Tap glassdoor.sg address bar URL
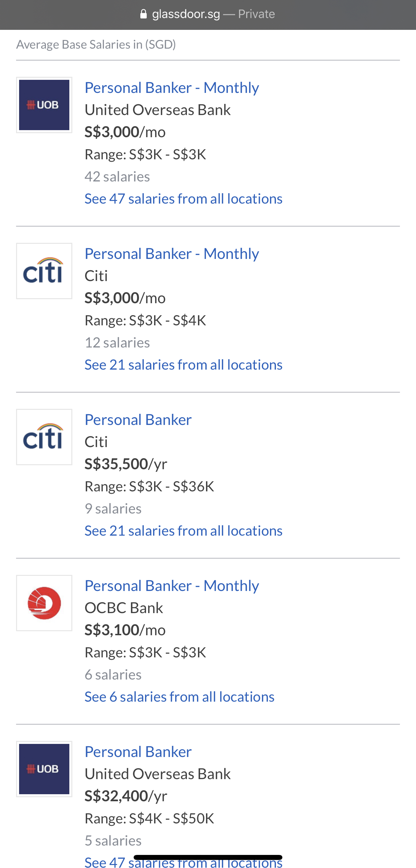 pyautogui.click(x=186, y=14)
